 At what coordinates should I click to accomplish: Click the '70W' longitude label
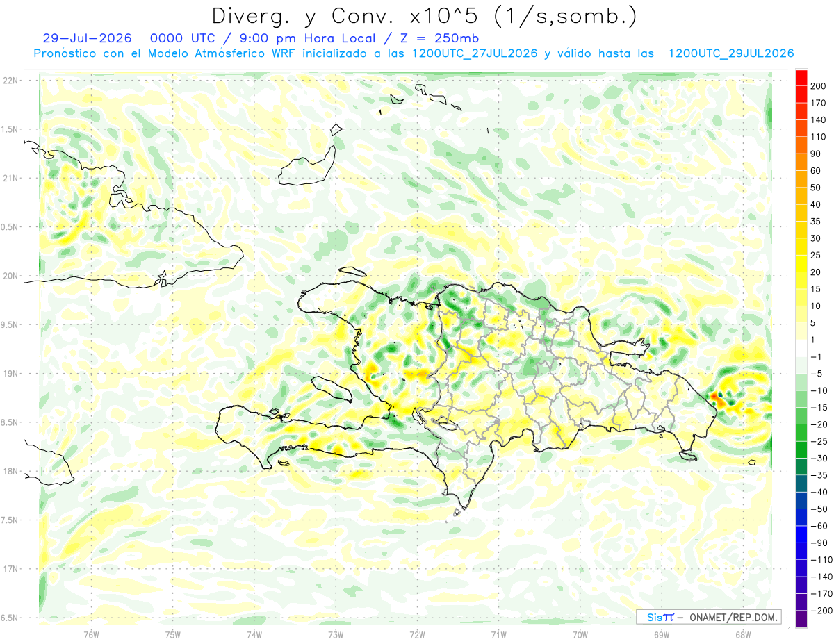580,635
